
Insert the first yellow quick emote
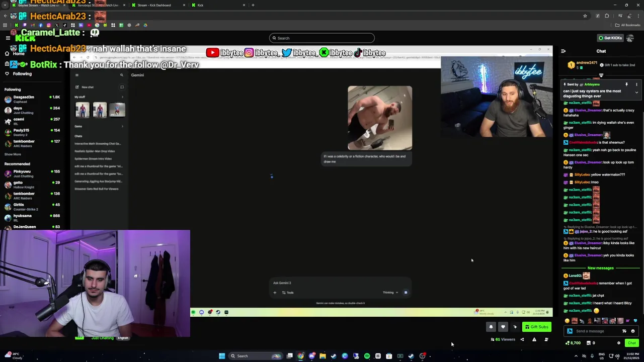tap(567, 321)
